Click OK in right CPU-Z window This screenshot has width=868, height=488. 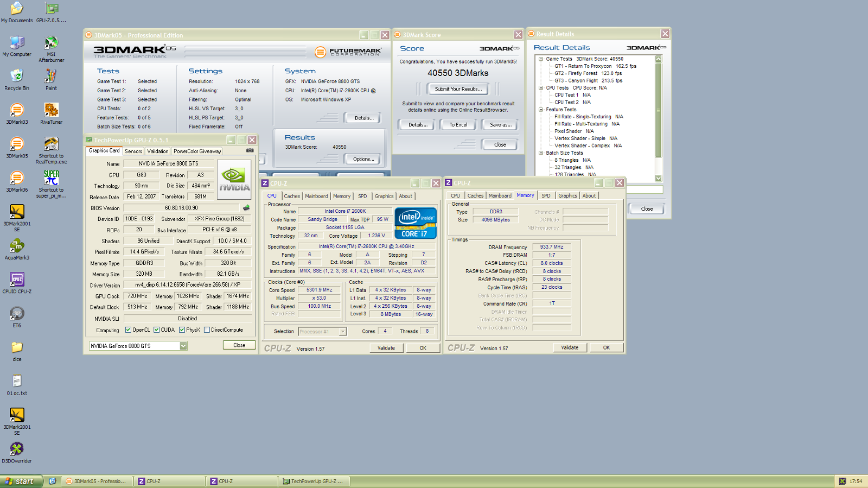606,347
